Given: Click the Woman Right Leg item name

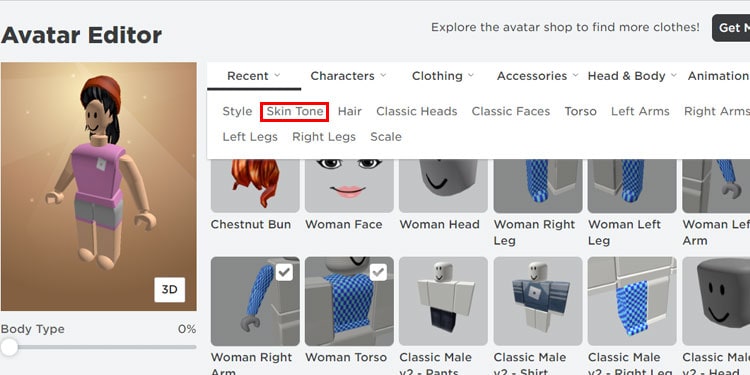Looking at the screenshot, I should click(534, 232).
